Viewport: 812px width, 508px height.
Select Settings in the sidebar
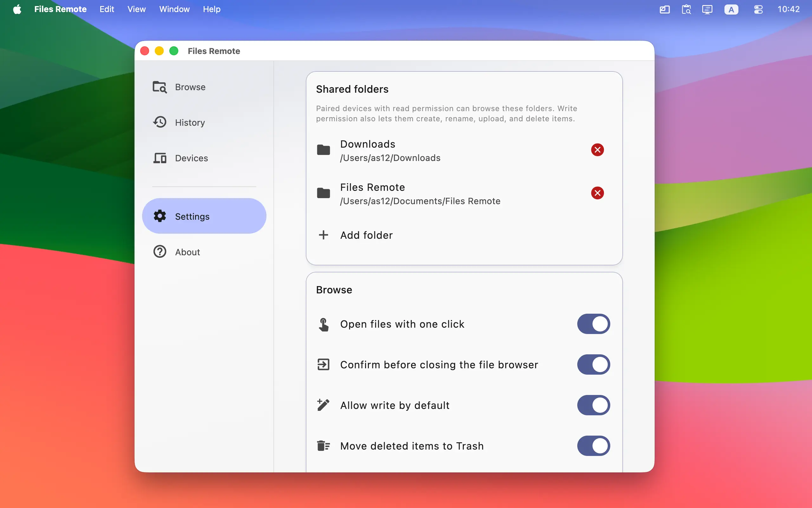pos(204,216)
